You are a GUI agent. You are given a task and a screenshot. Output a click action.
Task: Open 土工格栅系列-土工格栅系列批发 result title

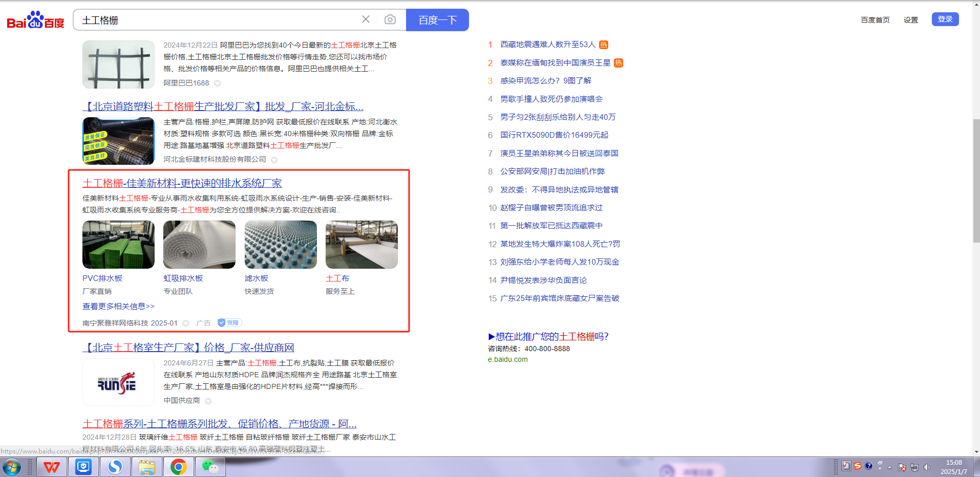(220, 424)
